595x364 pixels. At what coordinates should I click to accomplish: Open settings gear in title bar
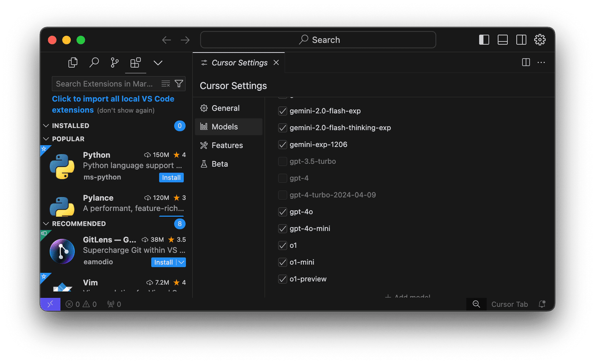(x=540, y=40)
